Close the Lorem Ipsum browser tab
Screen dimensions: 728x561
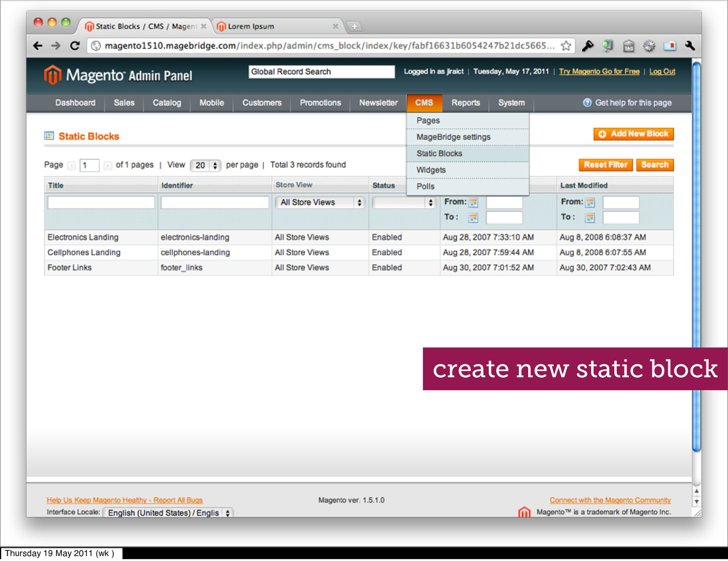click(335, 26)
